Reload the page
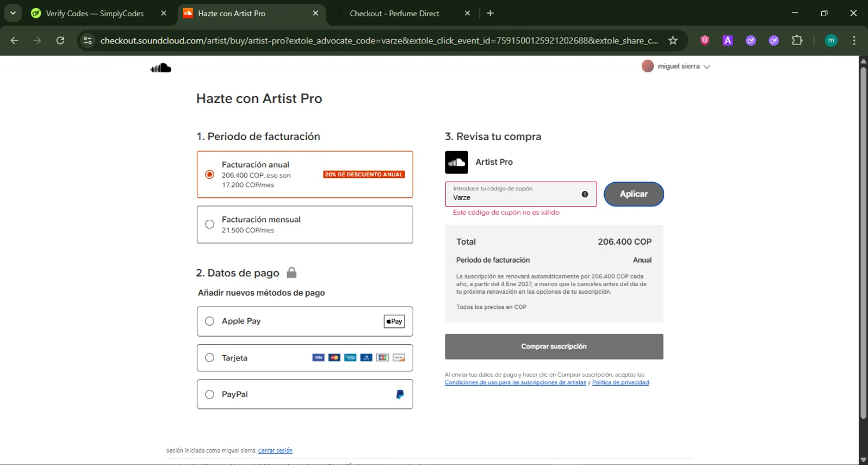Image resolution: width=868 pixels, height=465 pixels. tap(60, 40)
